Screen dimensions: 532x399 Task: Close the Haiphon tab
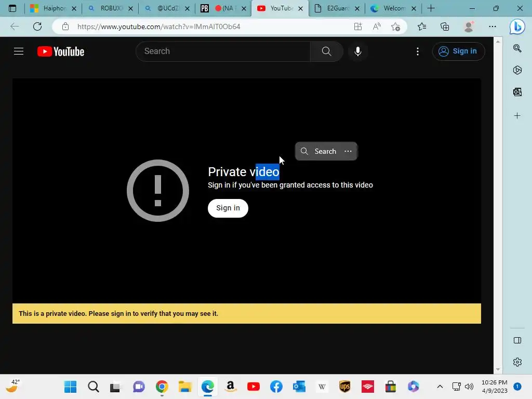click(74, 8)
